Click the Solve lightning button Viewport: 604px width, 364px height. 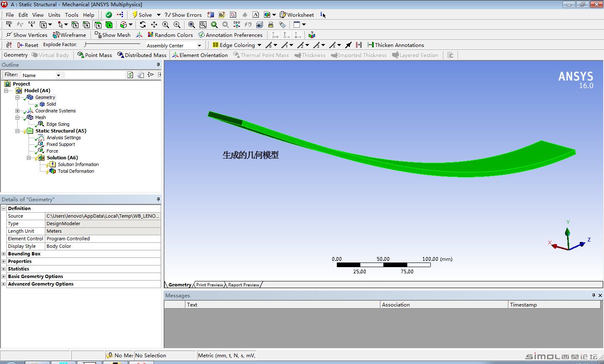[x=142, y=15]
